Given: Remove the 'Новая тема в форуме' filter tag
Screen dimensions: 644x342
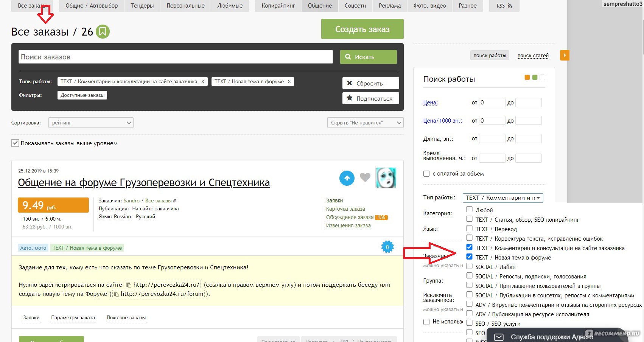Looking at the screenshot, I should pyautogui.click(x=289, y=81).
